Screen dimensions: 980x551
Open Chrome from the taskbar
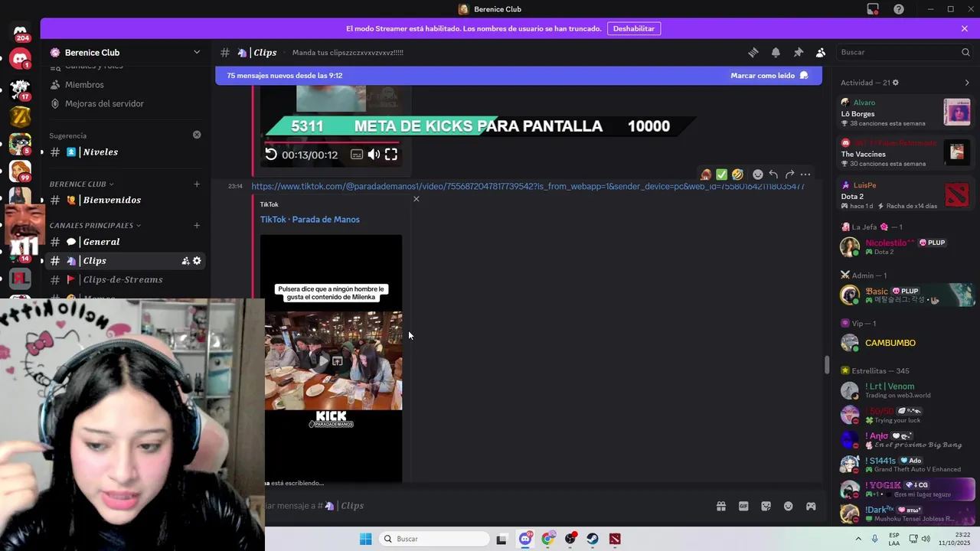tap(547, 539)
